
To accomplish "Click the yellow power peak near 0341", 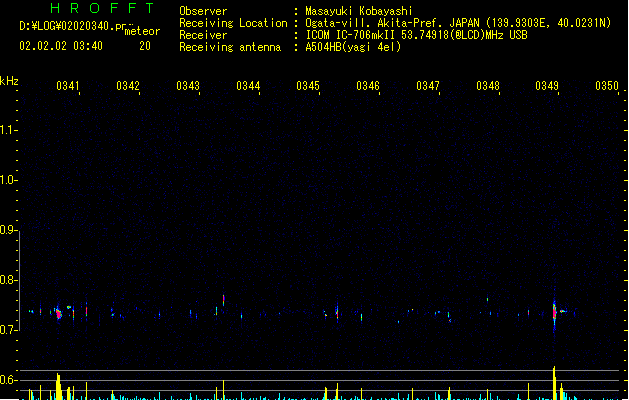I will pos(59,386).
